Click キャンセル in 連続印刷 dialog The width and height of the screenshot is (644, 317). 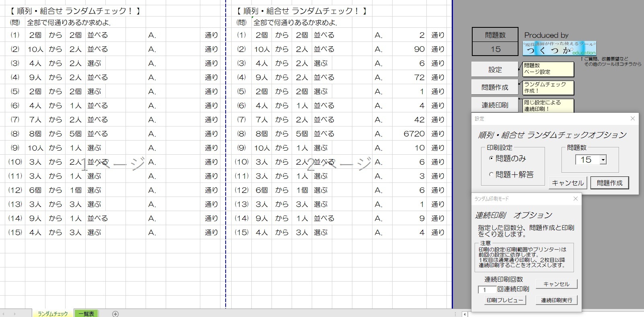[556, 284]
